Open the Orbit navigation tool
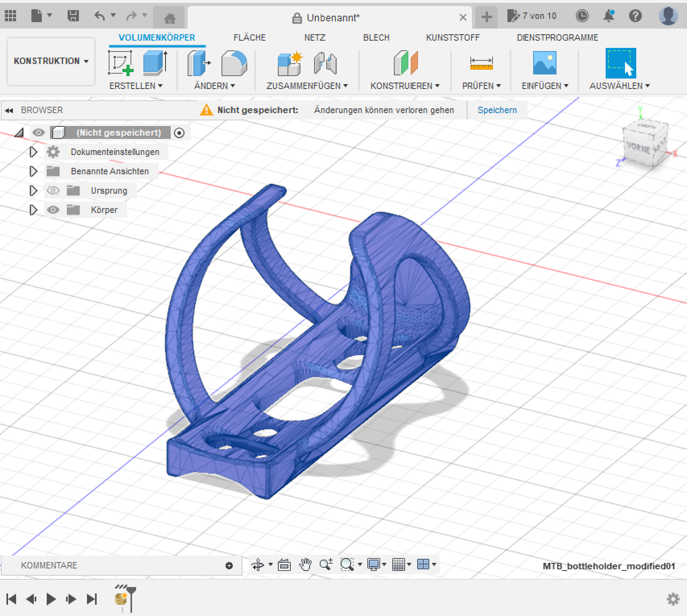Viewport: 687px width, 616px height. pos(258,565)
